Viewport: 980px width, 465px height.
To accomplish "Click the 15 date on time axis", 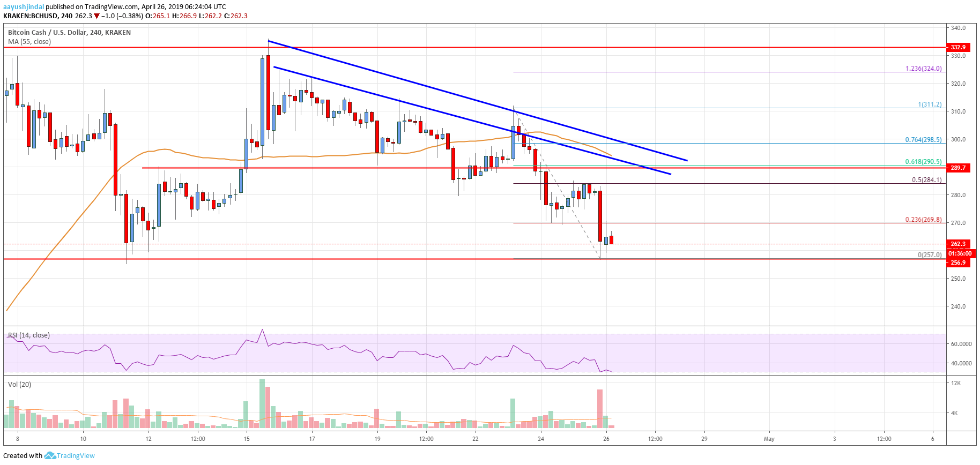I will tap(247, 439).
